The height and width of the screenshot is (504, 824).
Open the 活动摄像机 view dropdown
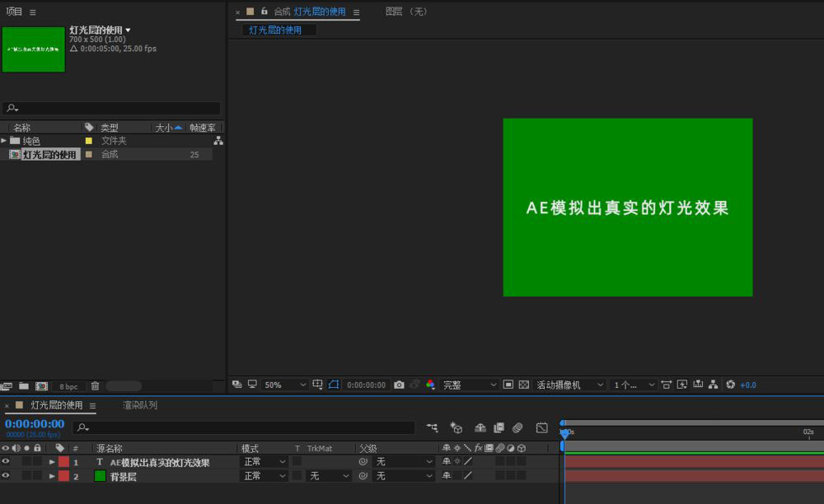569,385
